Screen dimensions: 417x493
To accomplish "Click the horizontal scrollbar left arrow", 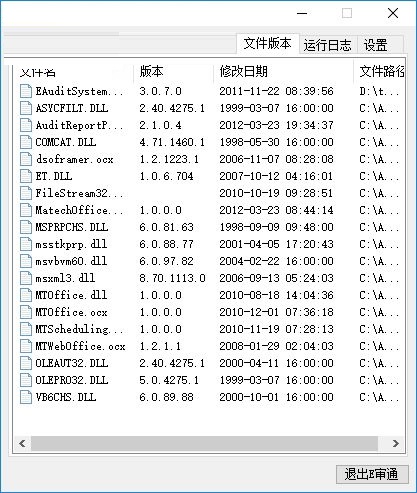I will coord(22,443).
